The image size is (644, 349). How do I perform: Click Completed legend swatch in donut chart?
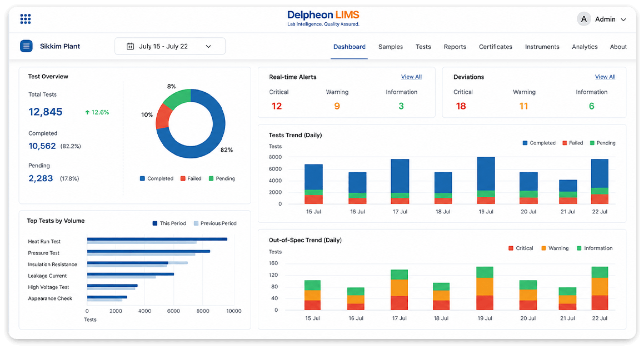coord(142,178)
